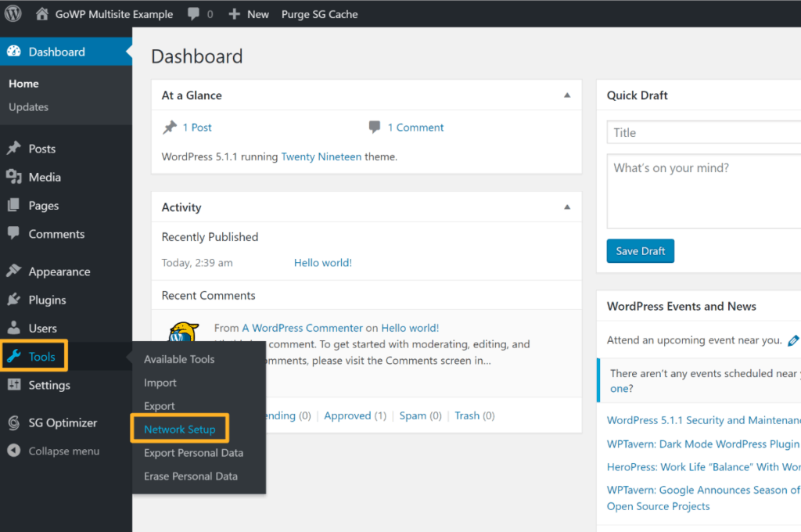The height and width of the screenshot is (532, 801).
Task: Collapse the At a Glance panel
Action: pos(567,95)
